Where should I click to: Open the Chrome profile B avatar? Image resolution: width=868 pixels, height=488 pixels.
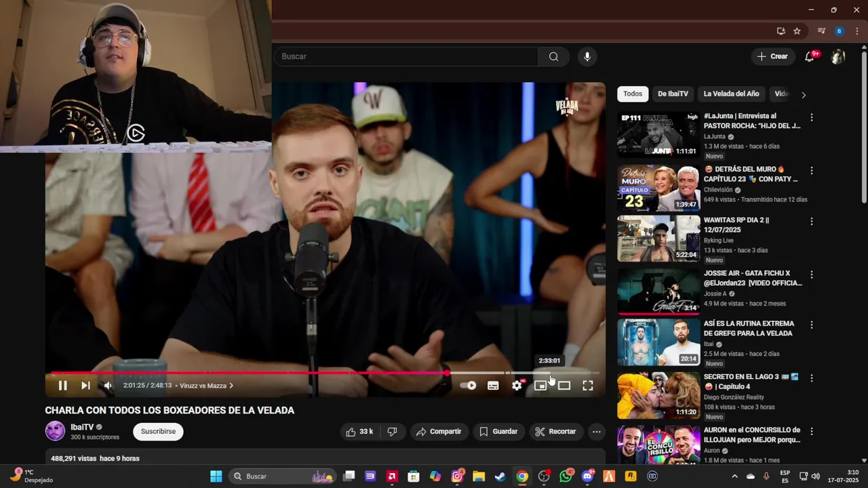pyautogui.click(x=839, y=31)
